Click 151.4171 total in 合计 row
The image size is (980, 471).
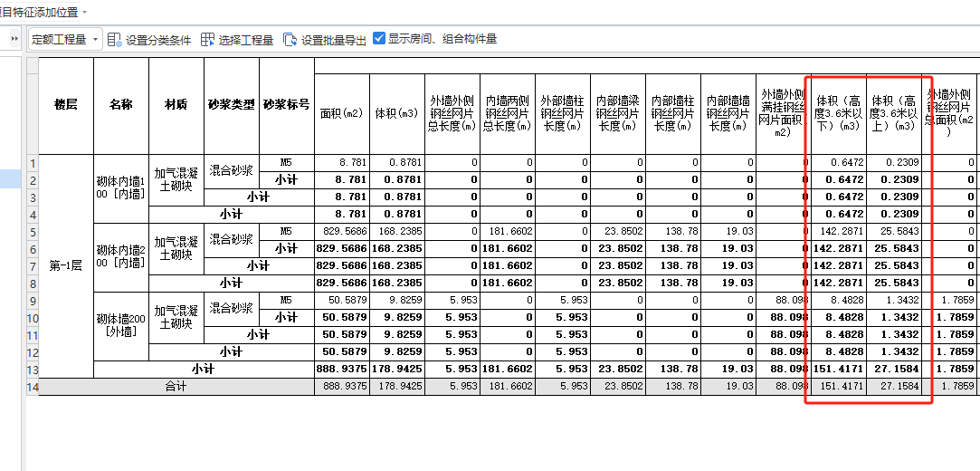(x=839, y=387)
